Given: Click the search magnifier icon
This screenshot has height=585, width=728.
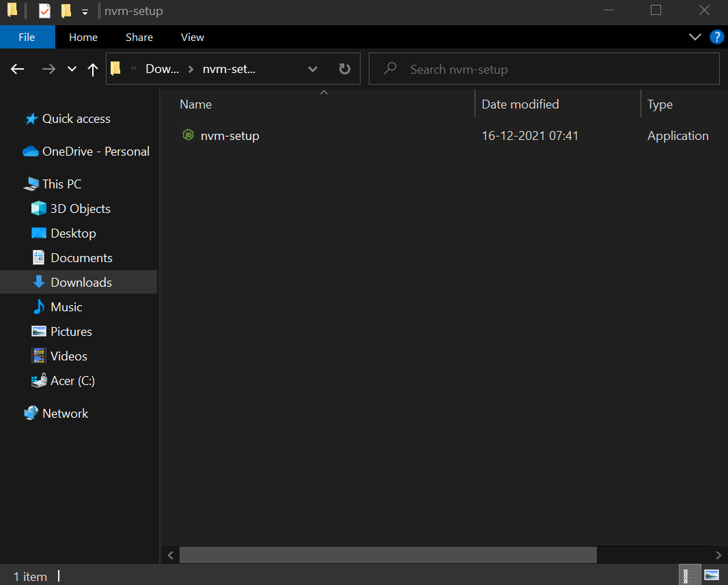Looking at the screenshot, I should tap(390, 69).
